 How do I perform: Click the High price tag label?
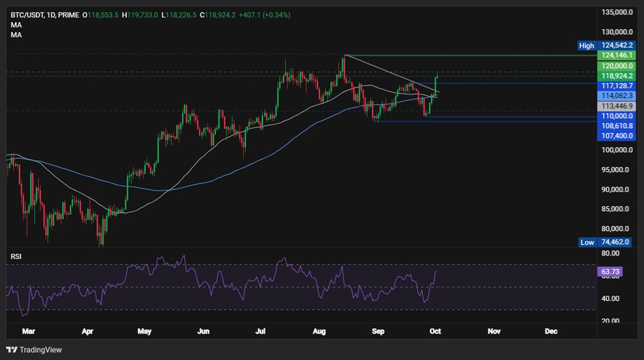pyautogui.click(x=587, y=45)
